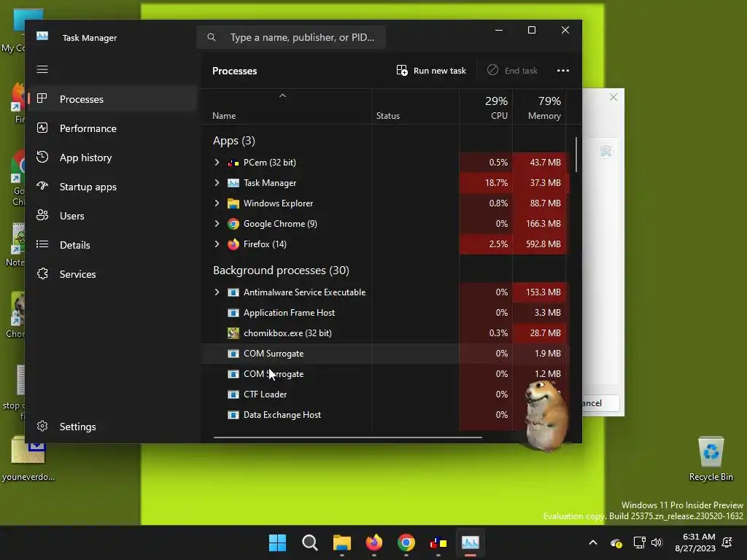Select the youneverdo... desktop icon

[28, 459]
